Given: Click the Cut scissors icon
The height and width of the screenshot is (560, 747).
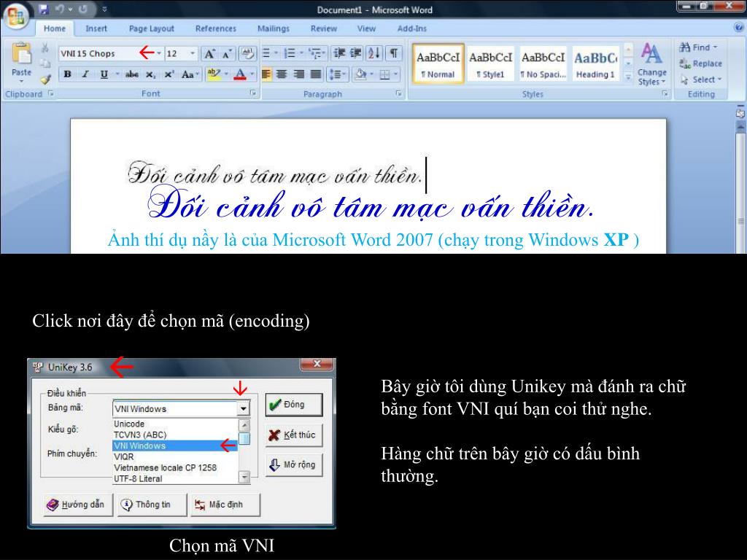Looking at the screenshot, I should point(44,47).
